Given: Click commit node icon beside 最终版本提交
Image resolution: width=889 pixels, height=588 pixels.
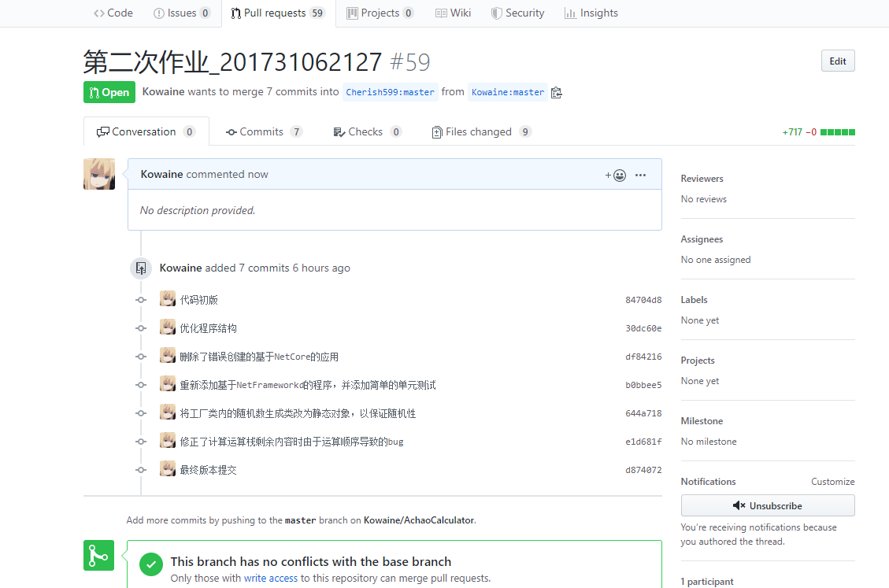Looking at the screenshot, I should (141, 470).
